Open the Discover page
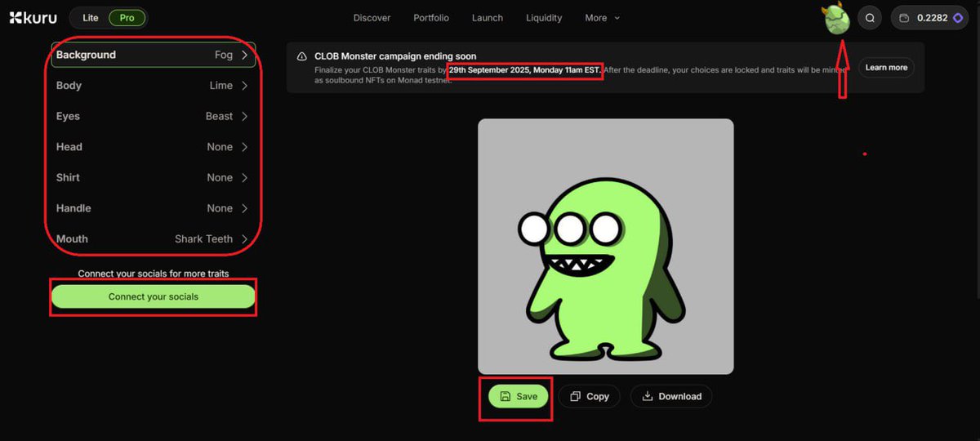This screenshot has width=980, height=441. 372,18
